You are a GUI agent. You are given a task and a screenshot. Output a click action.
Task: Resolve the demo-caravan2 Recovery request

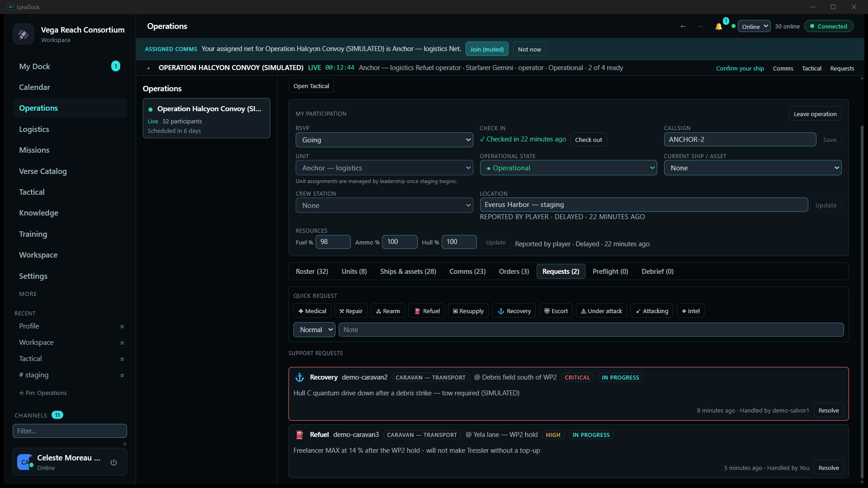(x=828, y=410)
